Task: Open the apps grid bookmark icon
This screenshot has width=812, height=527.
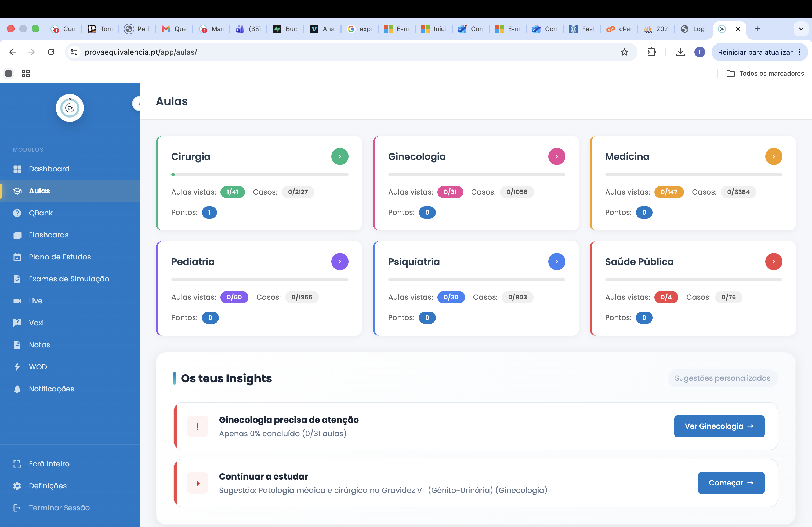Action: (26, 73)
